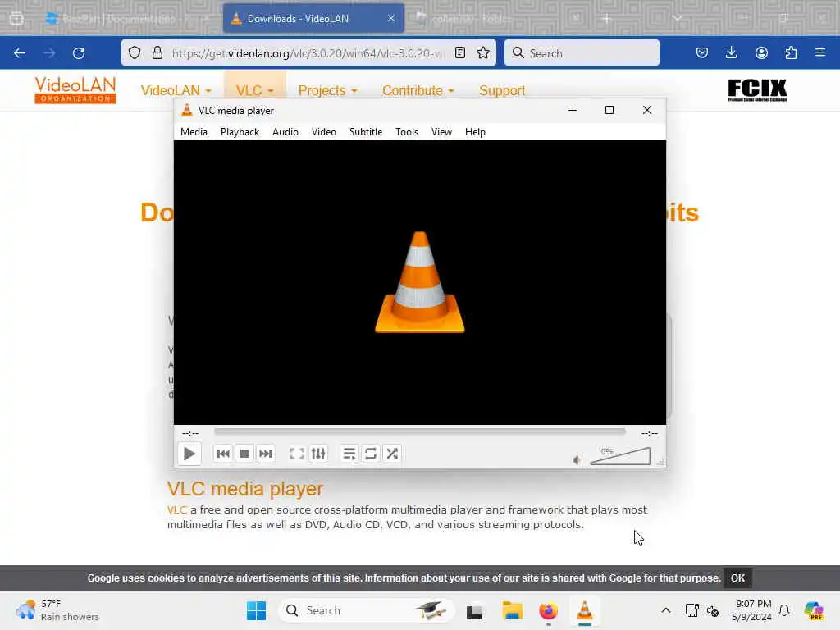
Task: Toggle VLC random shuffle button
Action: tap(392, 454)
